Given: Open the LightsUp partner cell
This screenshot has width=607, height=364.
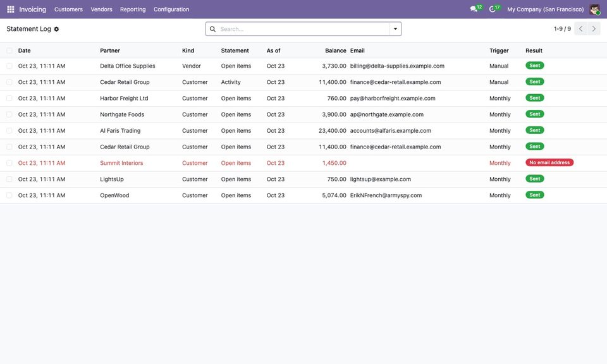Looking at the screenshot, I should coord(112,179).
